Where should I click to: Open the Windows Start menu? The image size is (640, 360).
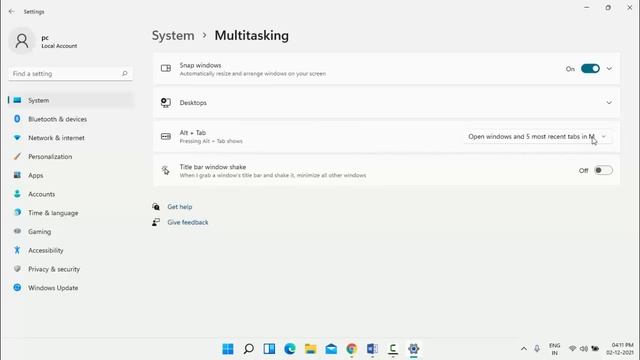228,349
